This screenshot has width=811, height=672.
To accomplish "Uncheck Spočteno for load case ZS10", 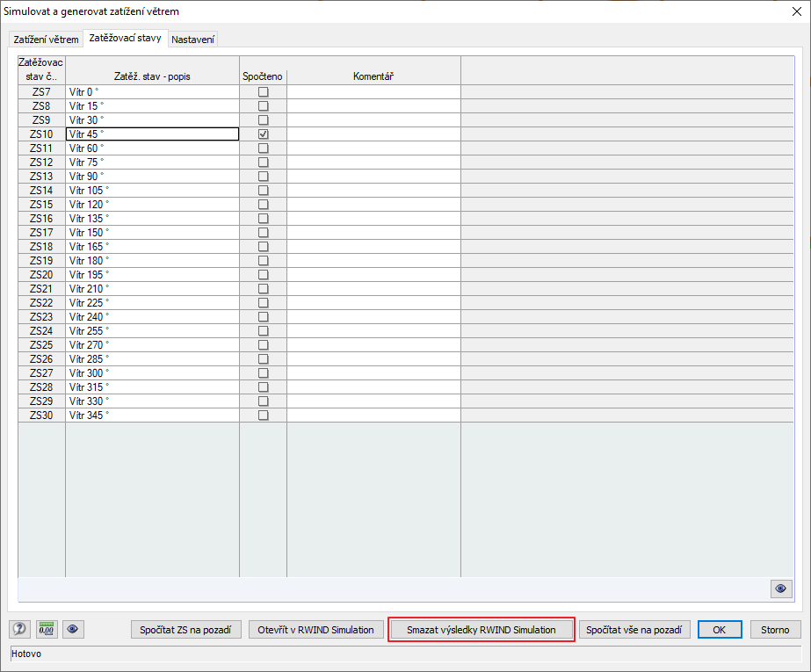I will click(x=262, y=134).
